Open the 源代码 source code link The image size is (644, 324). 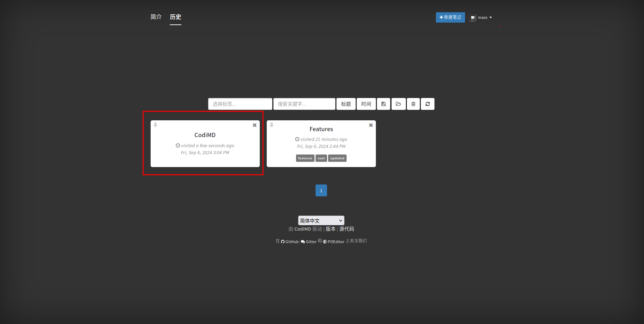[x=347, y=229]
